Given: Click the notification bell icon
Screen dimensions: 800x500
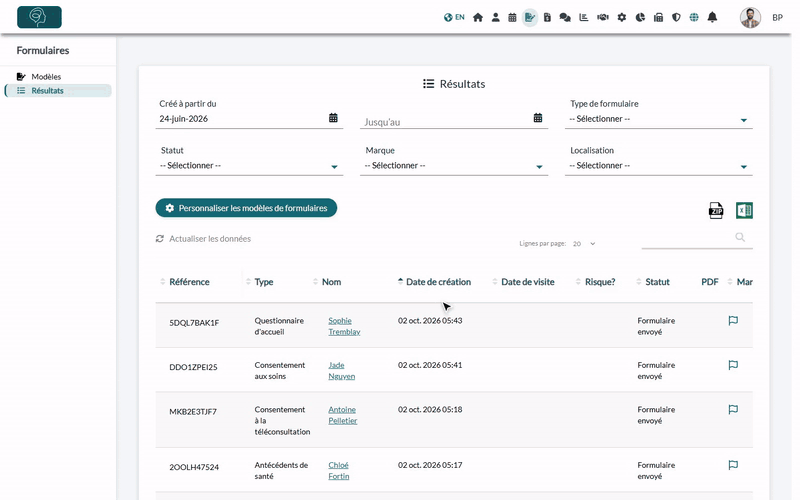Looking at the screenshot, I should point(712,17).
